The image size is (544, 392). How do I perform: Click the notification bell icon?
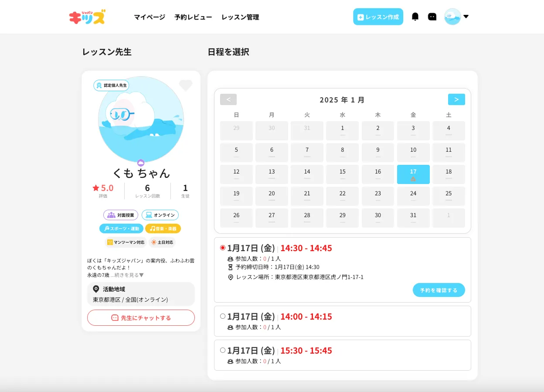coord(415,17)
